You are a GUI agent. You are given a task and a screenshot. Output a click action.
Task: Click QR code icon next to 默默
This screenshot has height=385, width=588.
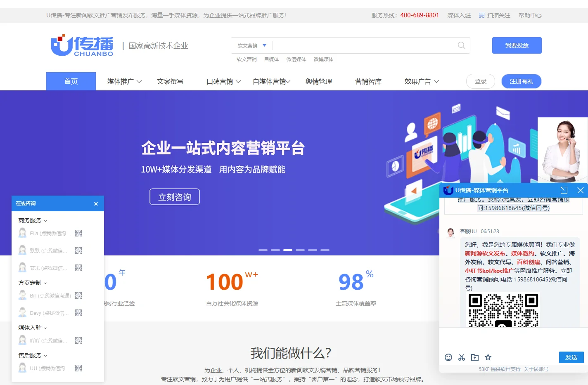(x=78, y=250)
